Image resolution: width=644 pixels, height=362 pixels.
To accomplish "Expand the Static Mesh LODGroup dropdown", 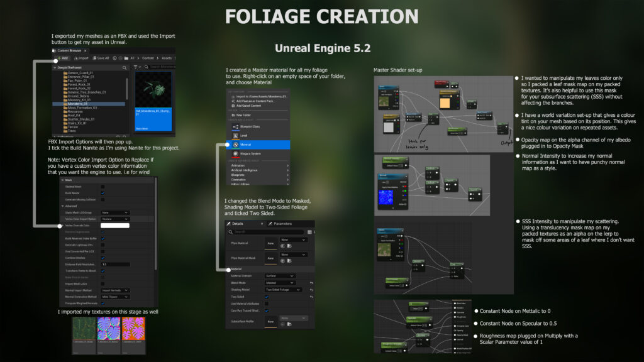I will (x=116, y=212).
